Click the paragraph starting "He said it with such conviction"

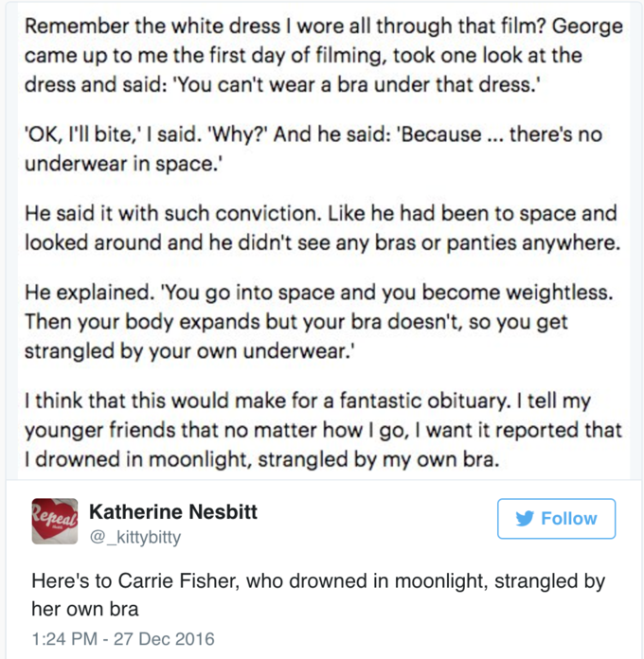pyautogui.click(x=322, y=228)
